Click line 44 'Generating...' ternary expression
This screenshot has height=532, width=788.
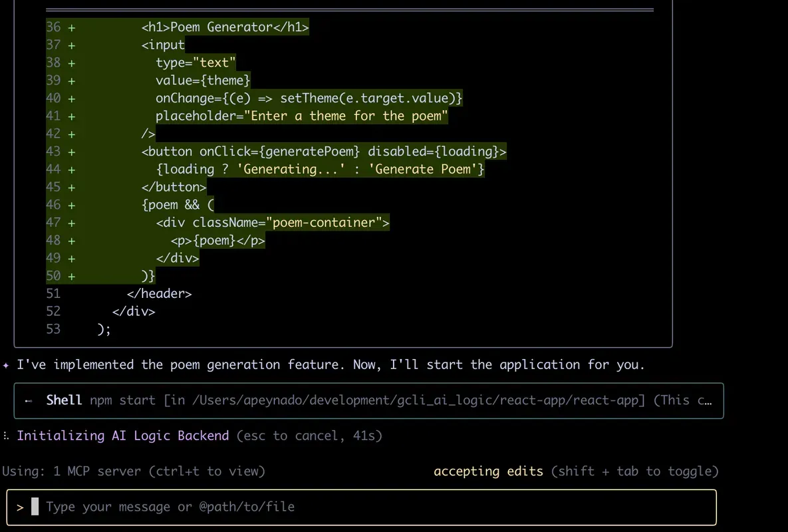click(x=320, y=170)
